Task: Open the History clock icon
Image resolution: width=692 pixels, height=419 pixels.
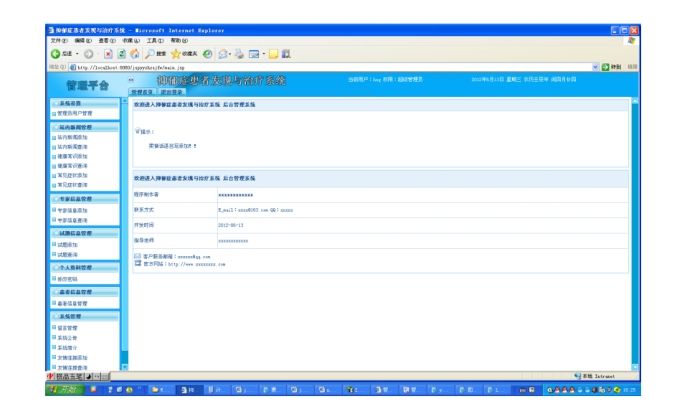Action: [x=207, y=54]
